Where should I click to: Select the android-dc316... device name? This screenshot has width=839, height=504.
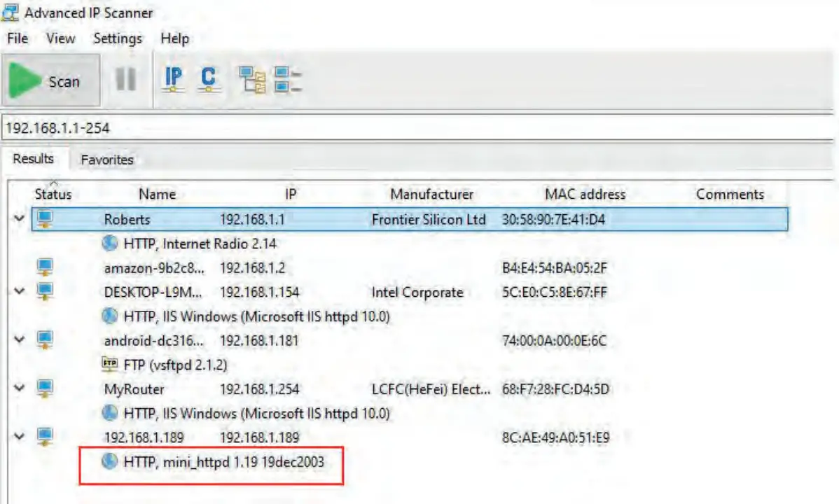point(153,340)
